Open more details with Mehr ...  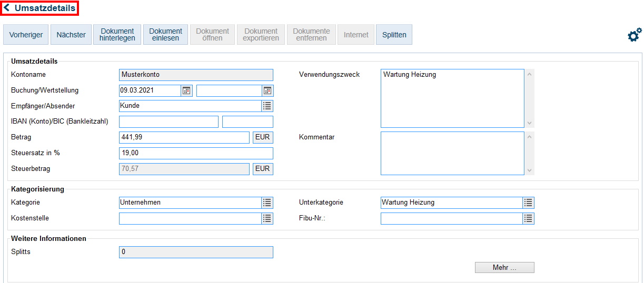pos(504,268)
